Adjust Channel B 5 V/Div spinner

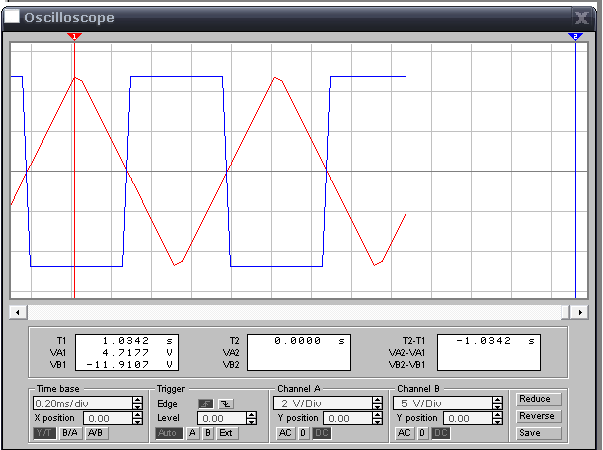497,403
